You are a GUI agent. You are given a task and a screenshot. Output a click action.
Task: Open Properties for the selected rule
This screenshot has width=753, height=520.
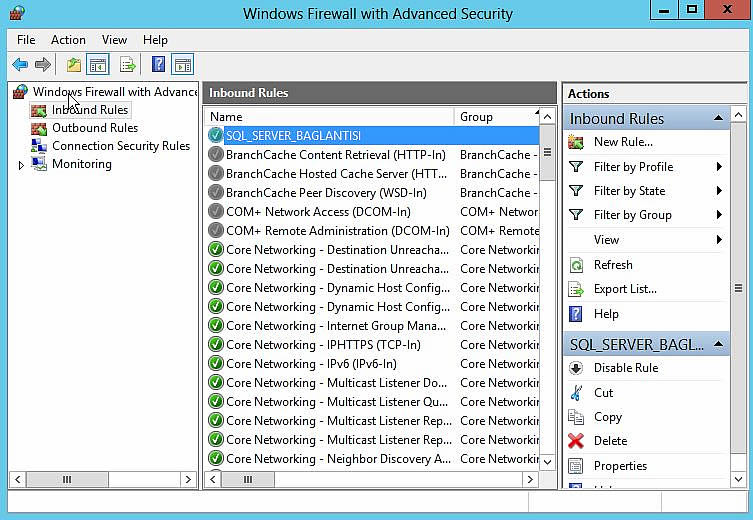click(620, 466)
